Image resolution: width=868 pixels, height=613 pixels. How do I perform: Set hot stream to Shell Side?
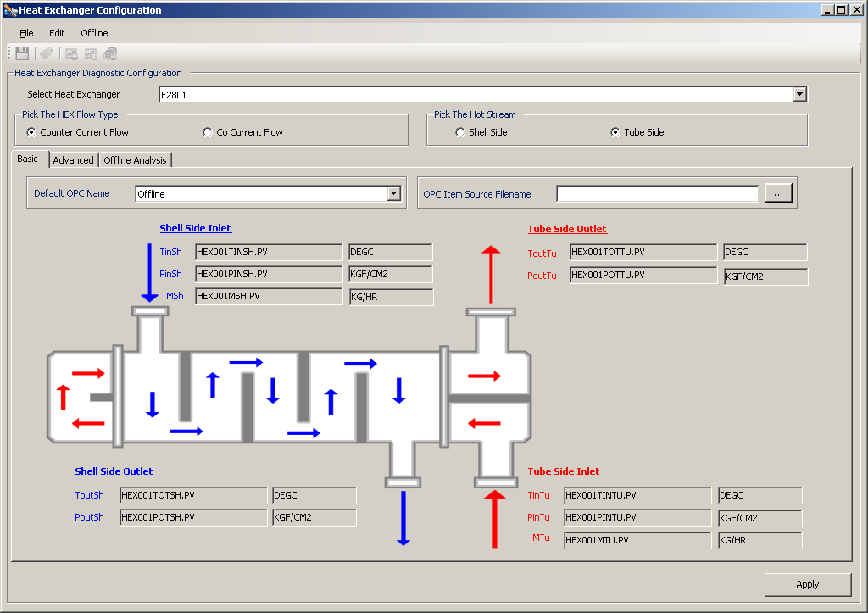pos(459,132)
